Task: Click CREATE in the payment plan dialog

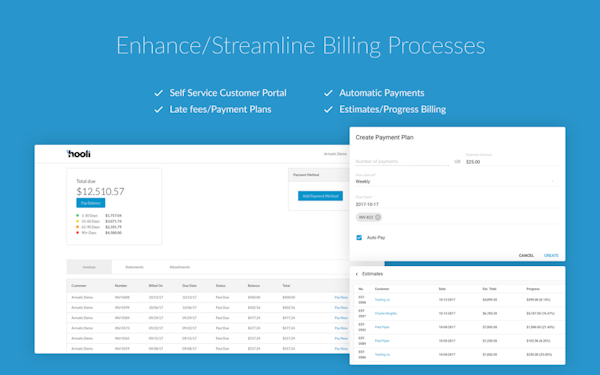Action: [551, 255]
